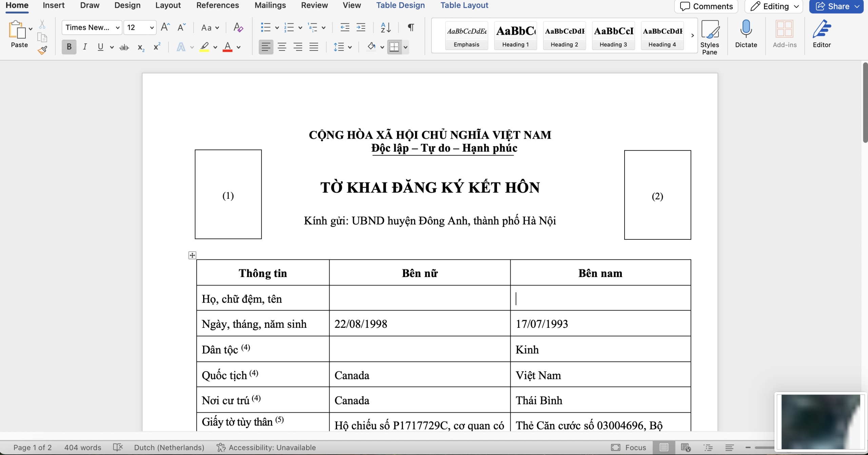The width and height of the screenshot is (868, 455).
Task: Click the numbered list icon
Action: pyautogui.click(x=289, y=27)
